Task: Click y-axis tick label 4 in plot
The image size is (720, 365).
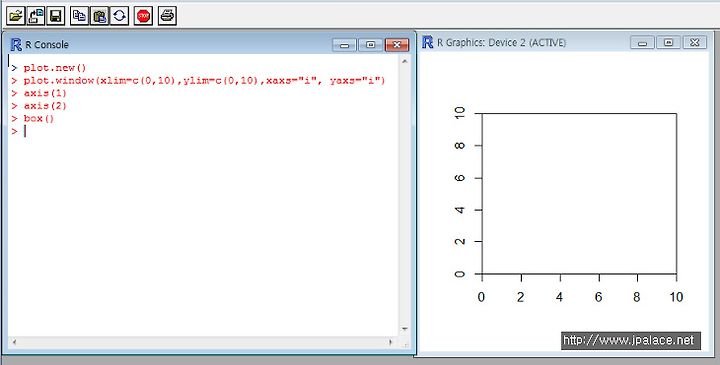Action: click(x=459, y=210)
